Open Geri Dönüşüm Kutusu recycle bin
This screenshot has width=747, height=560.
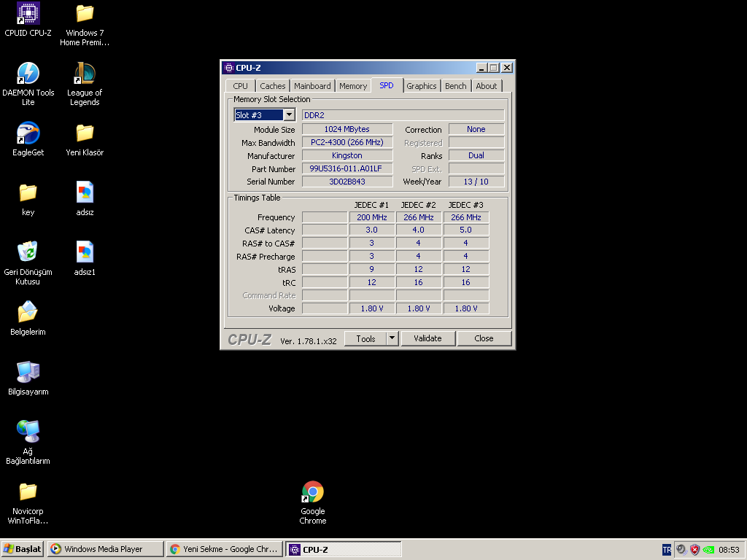(28, 252)
